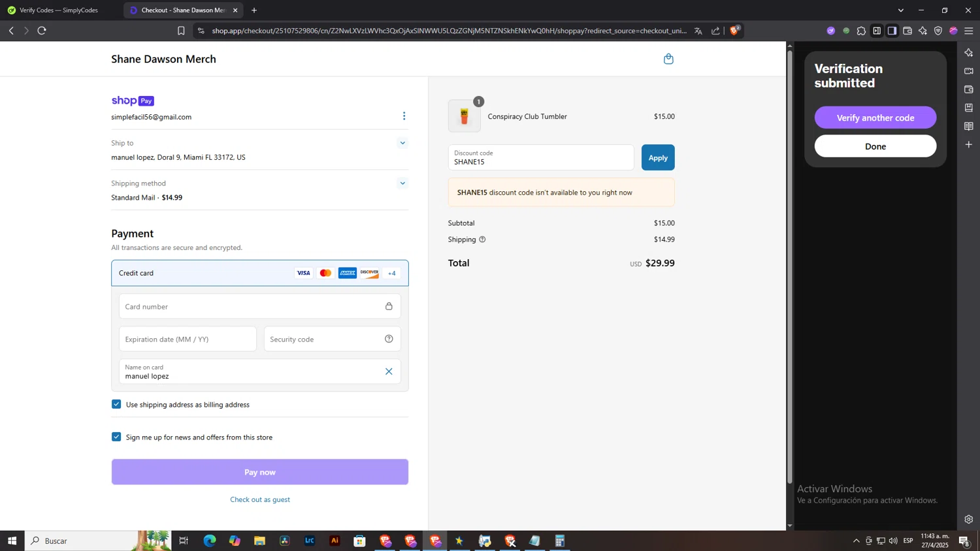Click the Conspiracy Club Tumbler thumbnail

pos(465,116)
